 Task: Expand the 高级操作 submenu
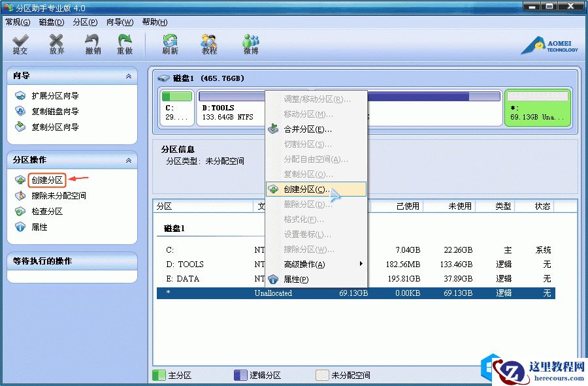304,263
